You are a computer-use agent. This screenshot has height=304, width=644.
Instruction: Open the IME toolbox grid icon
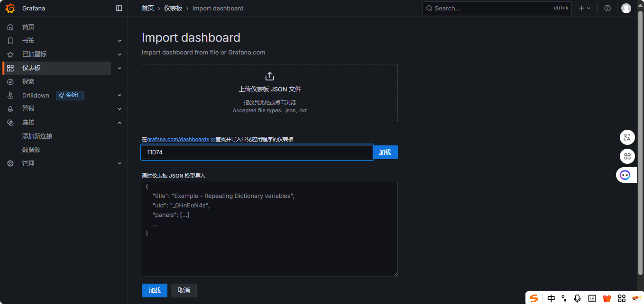coord(622,298)
